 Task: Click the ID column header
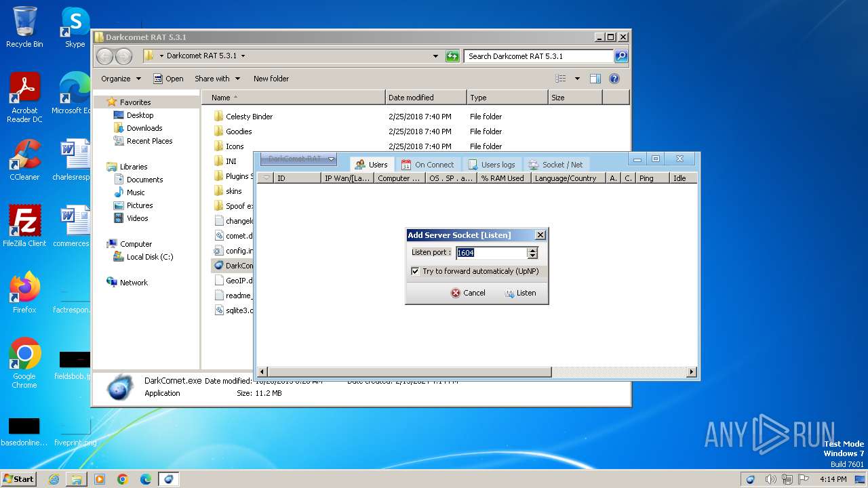pos(297,178)
